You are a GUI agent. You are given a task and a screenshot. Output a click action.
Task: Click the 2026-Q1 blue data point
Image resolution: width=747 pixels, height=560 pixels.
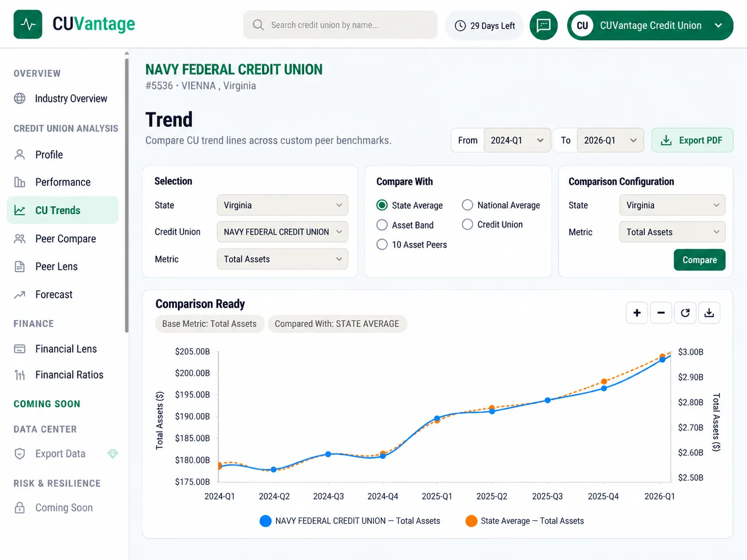[662, 359]
